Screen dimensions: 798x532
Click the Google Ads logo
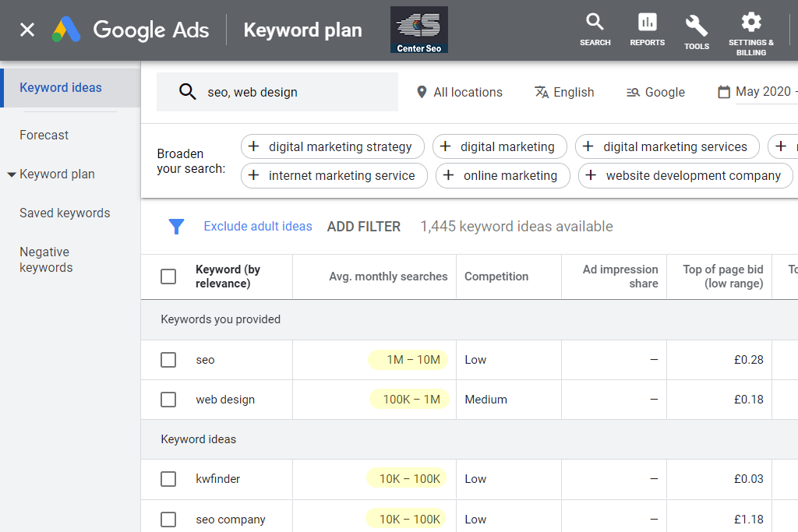[131, 30]
